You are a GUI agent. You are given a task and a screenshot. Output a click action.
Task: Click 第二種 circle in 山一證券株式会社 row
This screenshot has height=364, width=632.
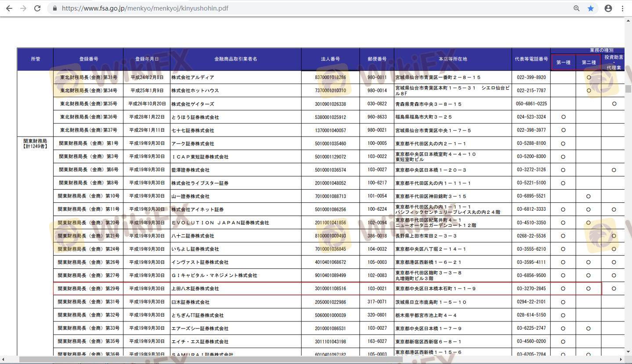589,196
